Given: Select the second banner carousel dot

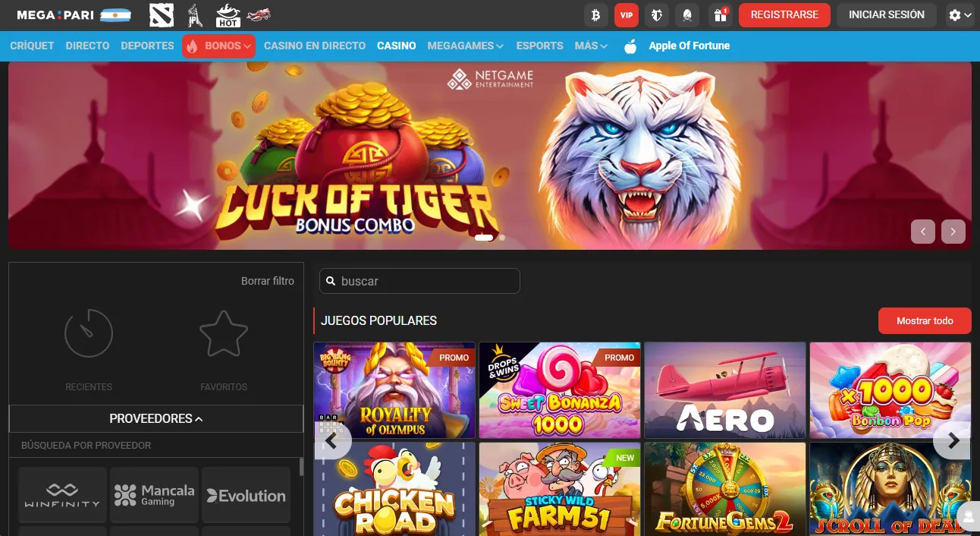Looking at the screenshot, I should click(501, 238).
